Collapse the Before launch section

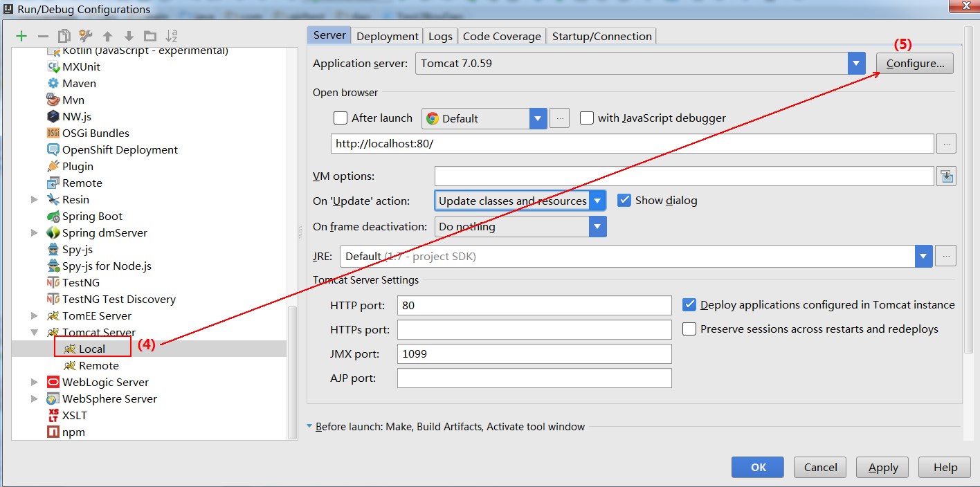(x=309, y=426)
